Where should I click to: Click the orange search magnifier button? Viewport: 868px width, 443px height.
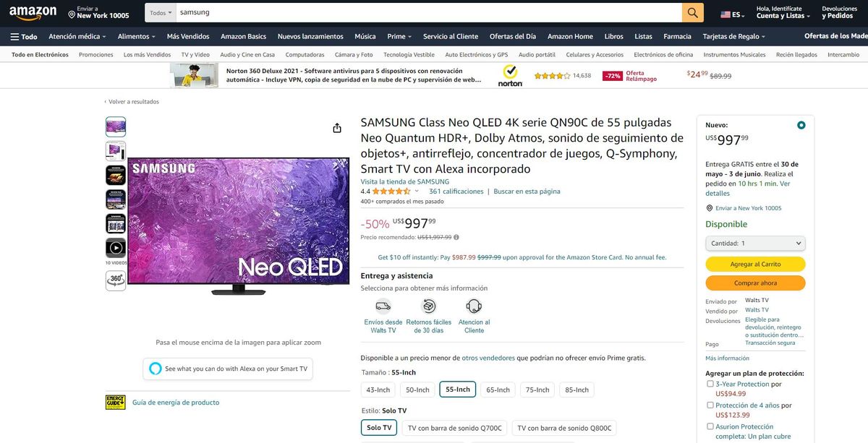692,13
